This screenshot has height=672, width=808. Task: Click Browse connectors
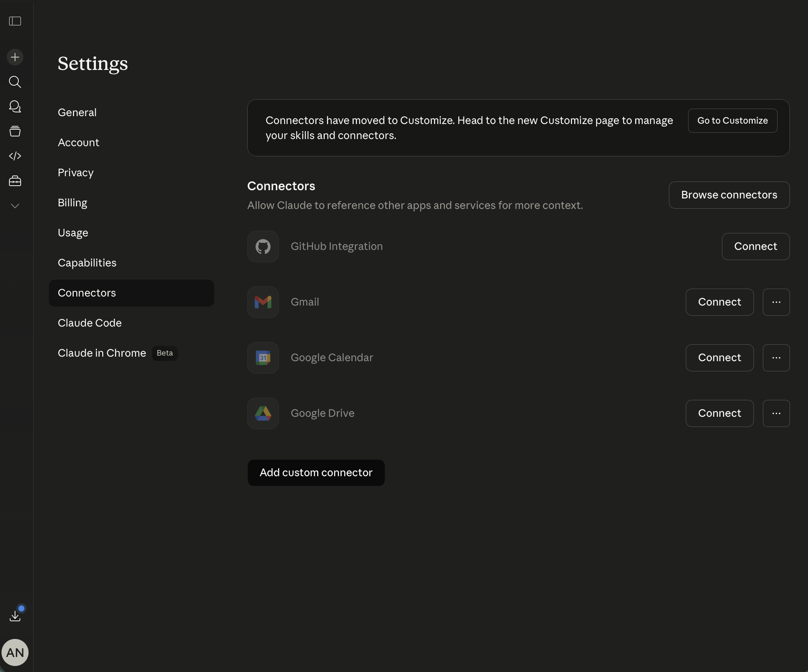tap(729, 195)
